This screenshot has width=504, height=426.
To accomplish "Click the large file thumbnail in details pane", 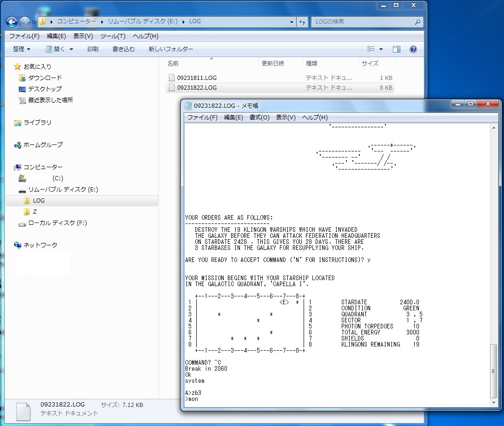I will [x=23, y=412].
